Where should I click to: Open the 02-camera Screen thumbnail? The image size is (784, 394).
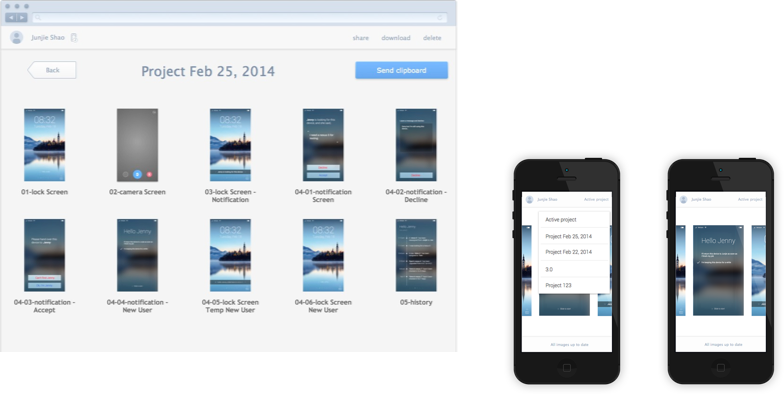coord(138,145)
